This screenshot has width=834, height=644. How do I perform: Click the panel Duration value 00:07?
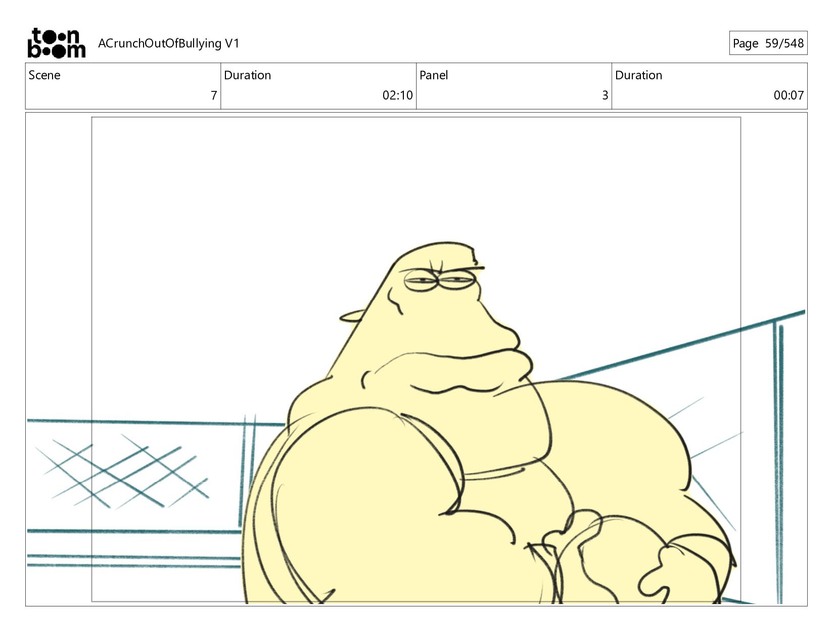point(789,95)
